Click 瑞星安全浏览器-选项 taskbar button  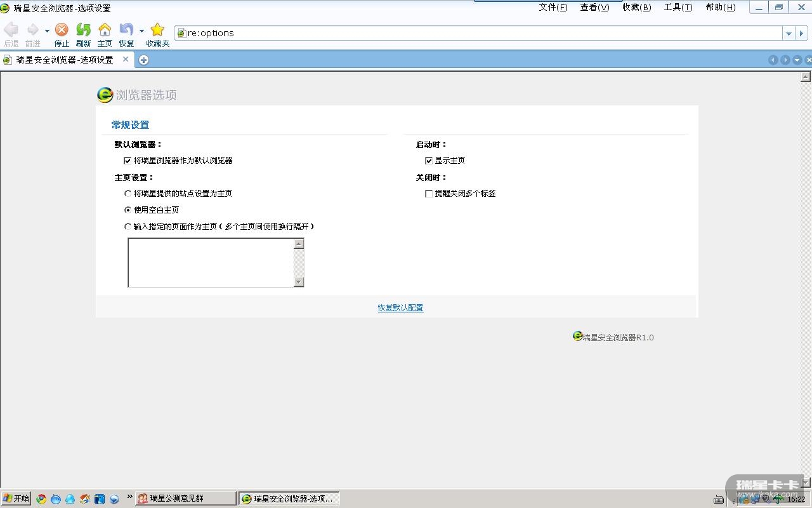289,498
